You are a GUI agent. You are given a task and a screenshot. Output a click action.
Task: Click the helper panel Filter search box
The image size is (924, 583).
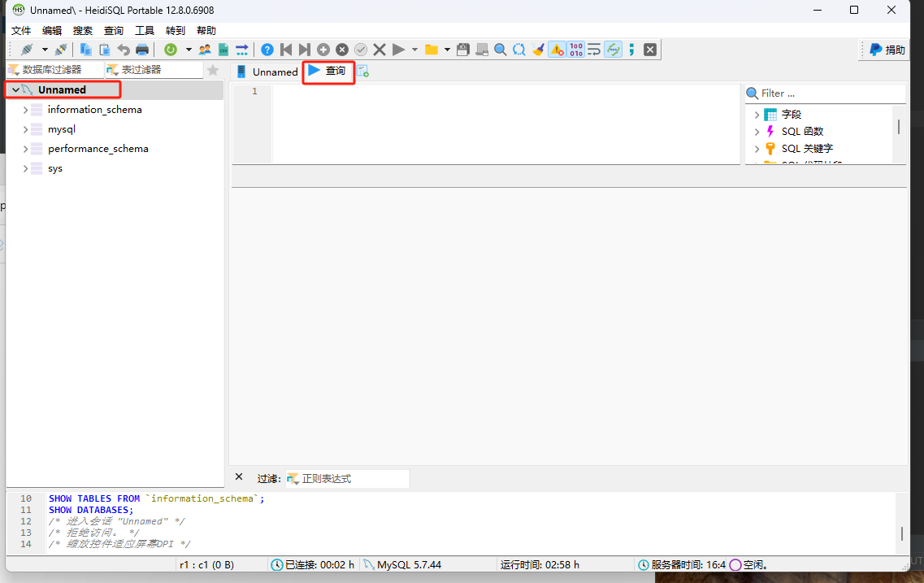(x=829, y=94)
